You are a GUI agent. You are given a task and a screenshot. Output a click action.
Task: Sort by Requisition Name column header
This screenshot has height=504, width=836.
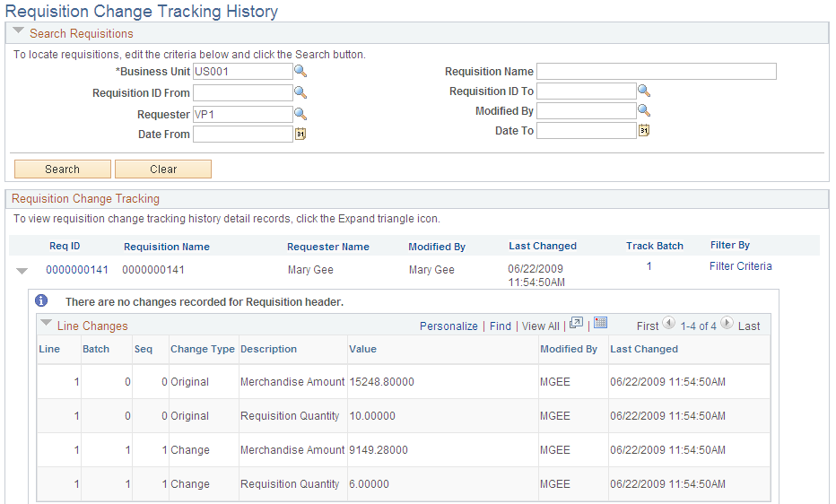point(166,247)
